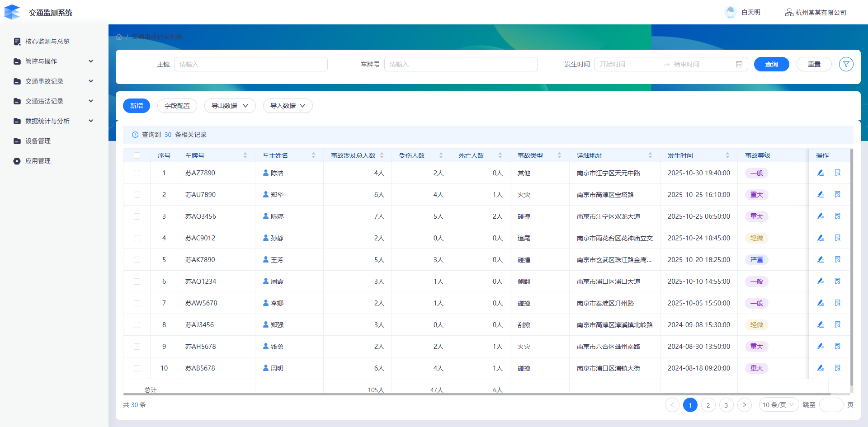Open 设备管理 menu item

38,141
